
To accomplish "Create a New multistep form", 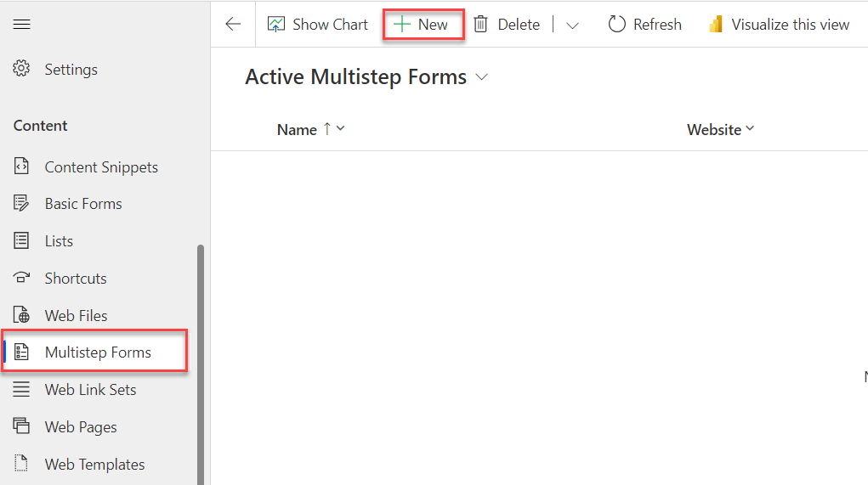I will [x=423, y=25].
